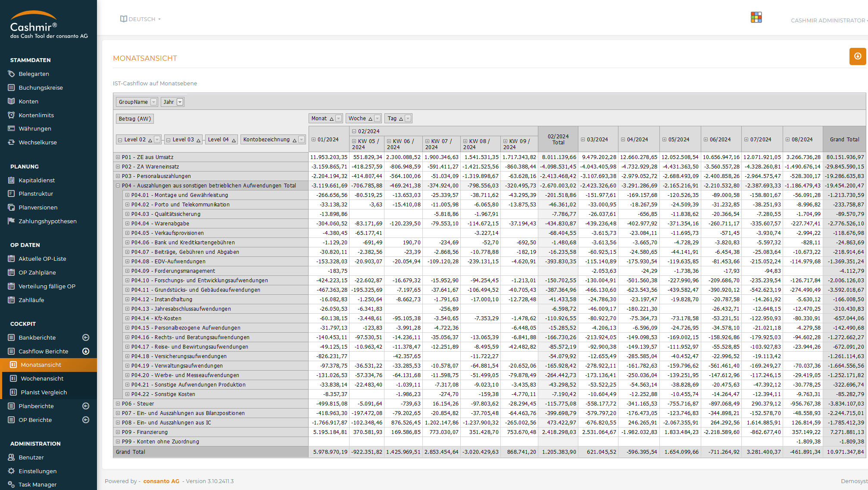Open the OP Berichte menu
Screen dimensions: 868x490
click(x=35, y=420)
